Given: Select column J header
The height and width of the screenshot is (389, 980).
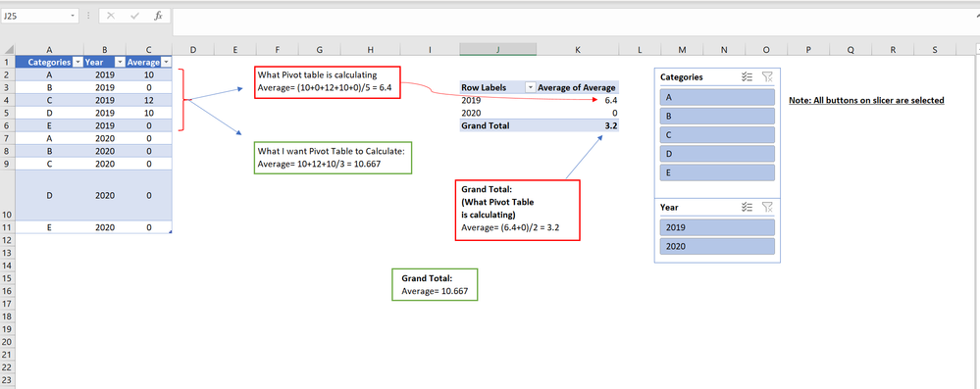Looking at the screenshot, I should click(x=497, y=49).
